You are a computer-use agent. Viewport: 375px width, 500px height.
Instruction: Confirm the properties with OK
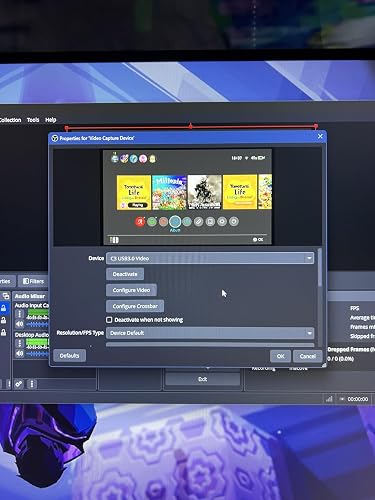pos(280,356)
